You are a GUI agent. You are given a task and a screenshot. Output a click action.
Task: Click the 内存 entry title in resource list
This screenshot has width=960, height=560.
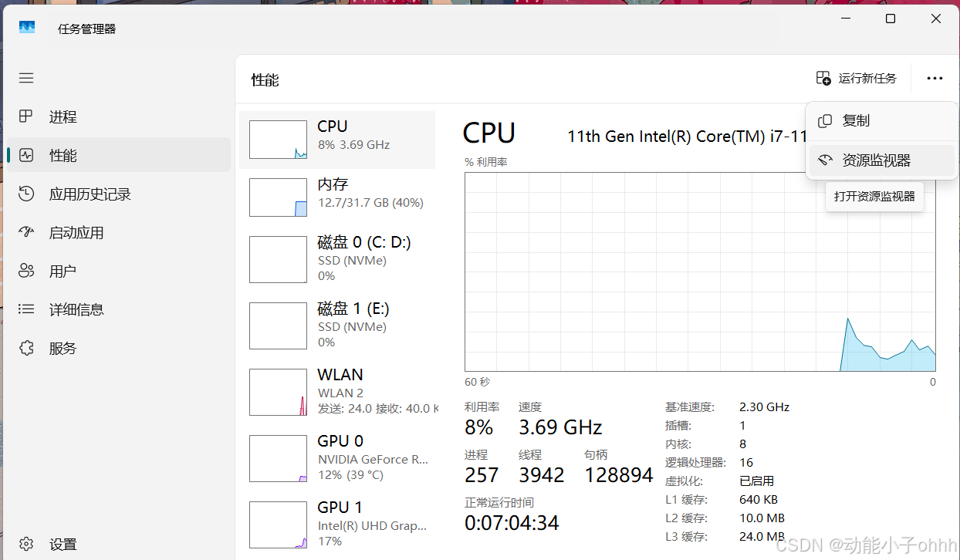(x=333, y=184)
